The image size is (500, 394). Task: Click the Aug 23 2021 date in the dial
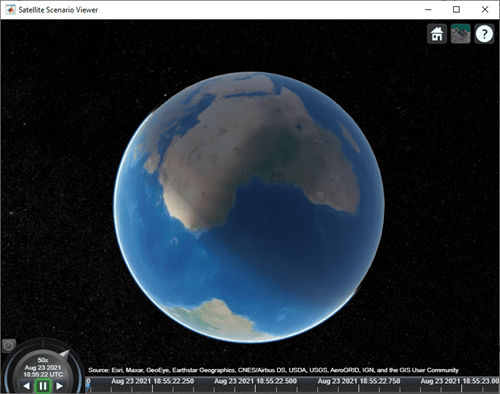[43, 368]
